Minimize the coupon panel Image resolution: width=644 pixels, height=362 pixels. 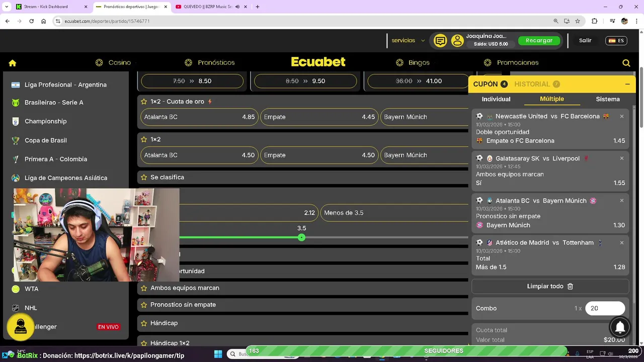coord(627,84)
